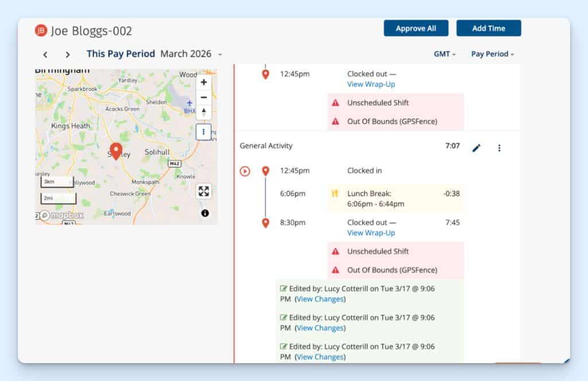This screenshot has width=588, height=381.
Task: Open the GMT timezone dropdown
Action: [444, 53]
